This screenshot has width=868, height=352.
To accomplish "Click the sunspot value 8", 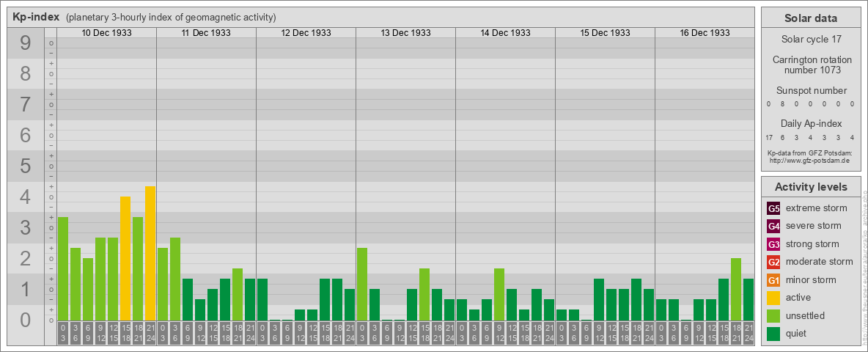I will pos(782,104).
